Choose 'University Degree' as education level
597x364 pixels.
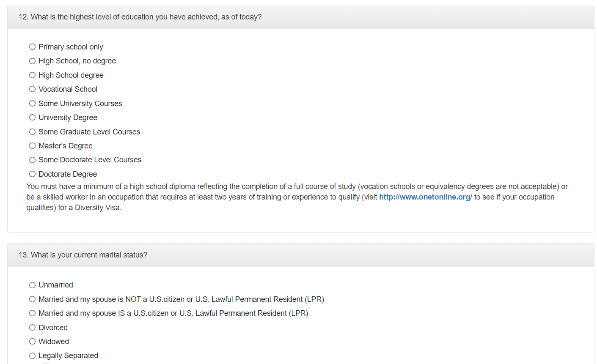(x=32, y=118)
